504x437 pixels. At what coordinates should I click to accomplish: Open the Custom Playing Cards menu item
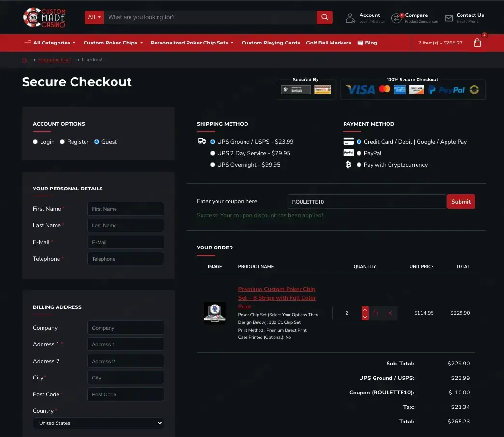pos(270,43)
